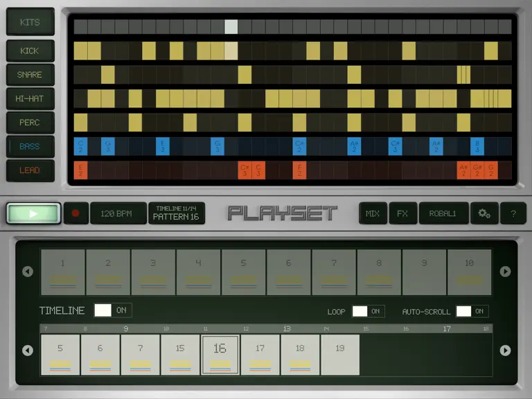The image size is (532, 399).
Task: Page the pattern bank left with the arrow
Action: point(28,272)
